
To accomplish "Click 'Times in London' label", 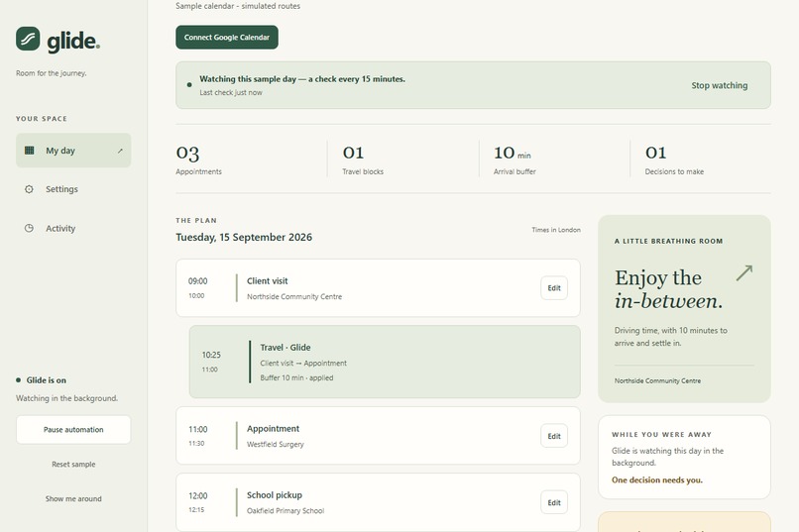I will point(556,230).
